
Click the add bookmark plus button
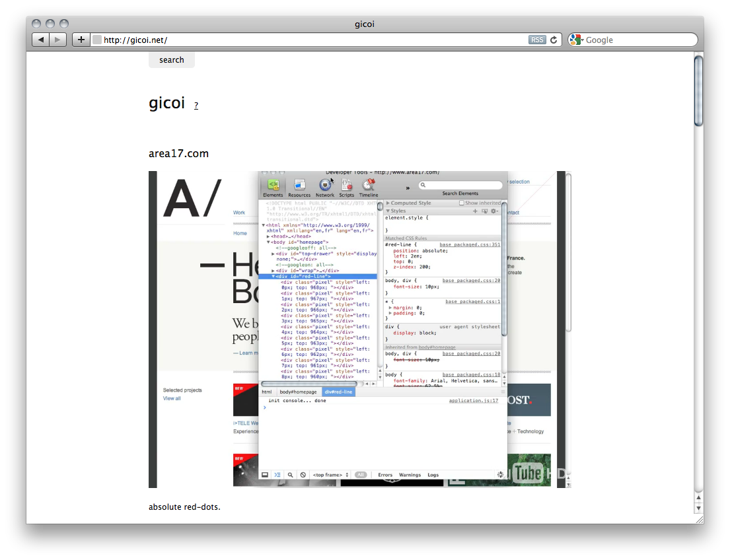click(x=81, y=40)
